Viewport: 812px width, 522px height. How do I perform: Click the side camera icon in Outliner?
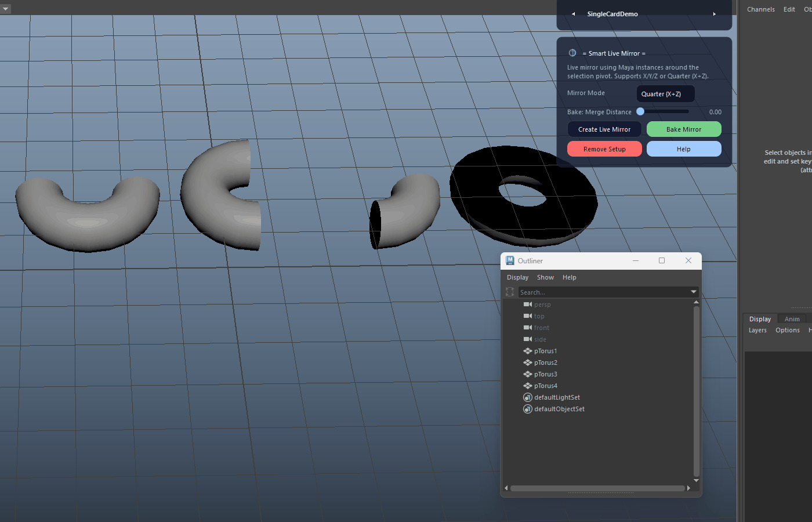[528, 339]
